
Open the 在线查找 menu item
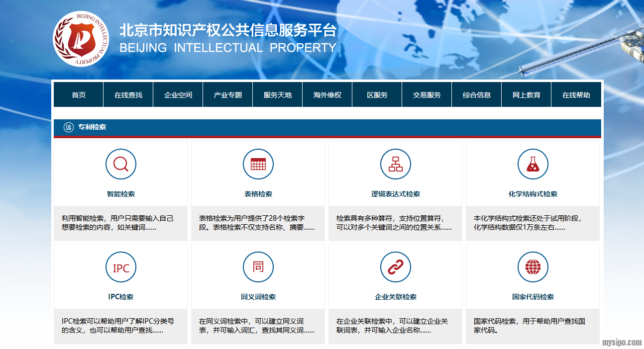128,95
